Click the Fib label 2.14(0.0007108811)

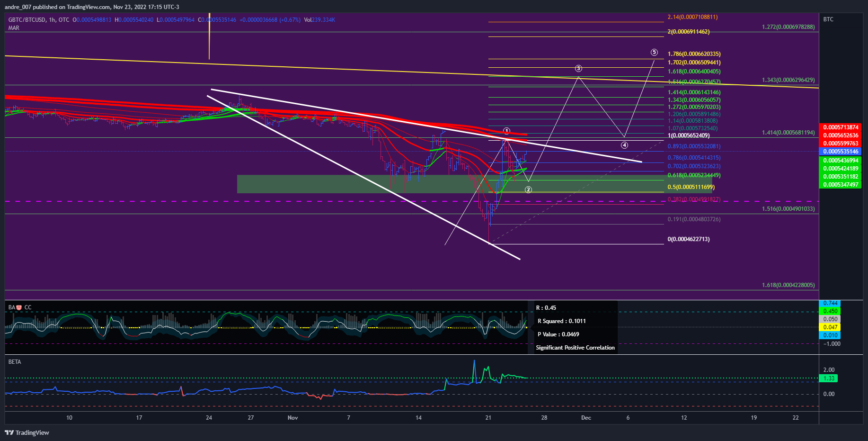(x=692, y=17)
